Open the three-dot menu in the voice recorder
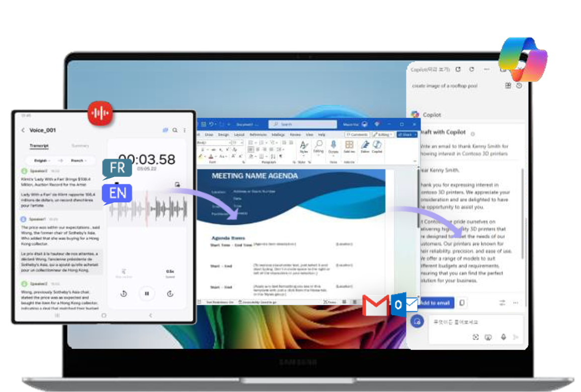Image resolution: width=581 pixels, height=392 pixels. click(185, 130)
